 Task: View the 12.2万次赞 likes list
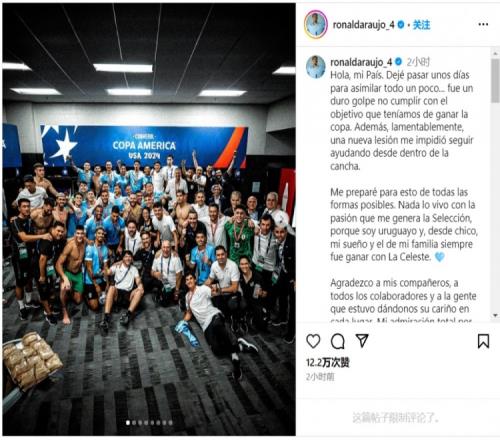(x=328, y=362)
